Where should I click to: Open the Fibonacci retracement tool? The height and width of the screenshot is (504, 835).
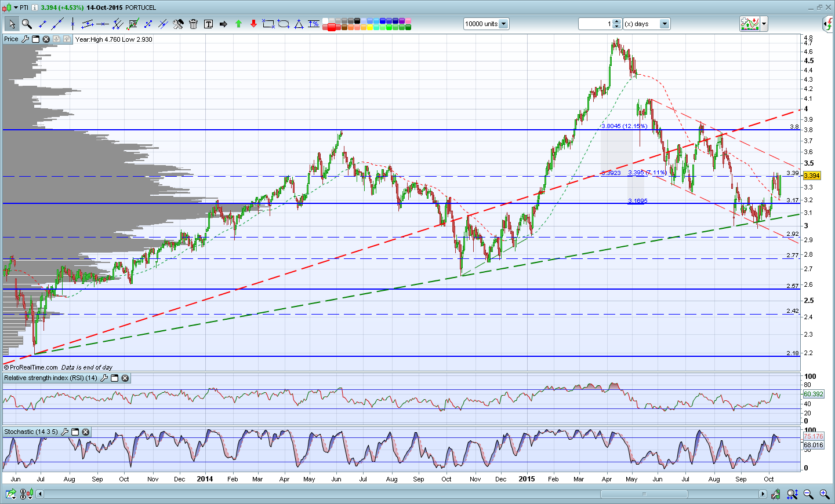[x=133, y=24]
